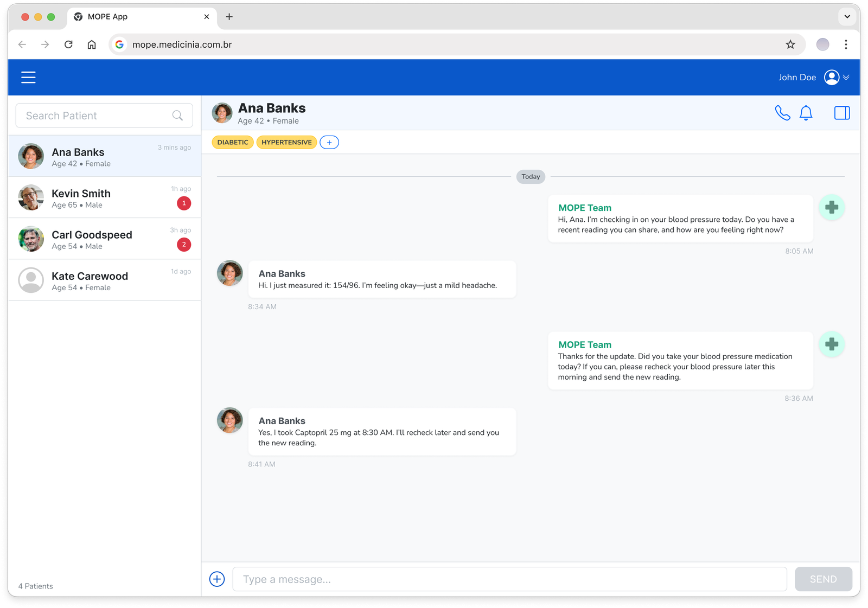Start a phone call with Ana Banks
The image size is (868, 608).
[x=782, y=113]
